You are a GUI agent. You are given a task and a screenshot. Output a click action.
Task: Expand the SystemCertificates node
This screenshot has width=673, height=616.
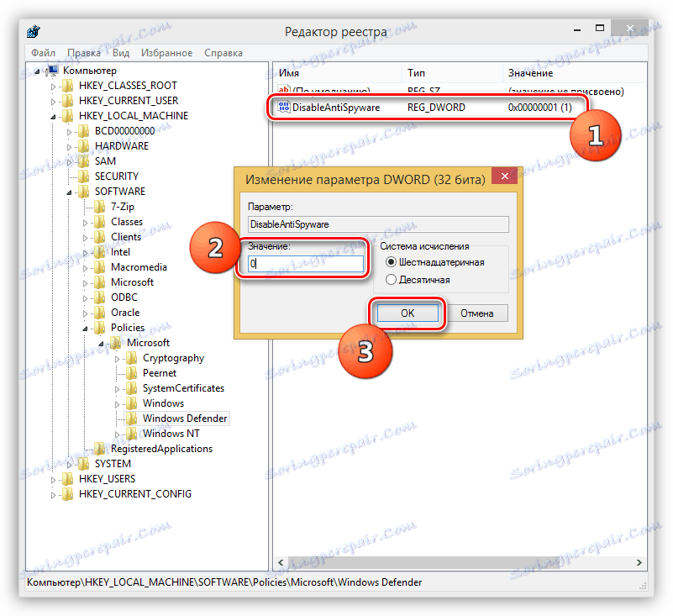tap(117, 389)
